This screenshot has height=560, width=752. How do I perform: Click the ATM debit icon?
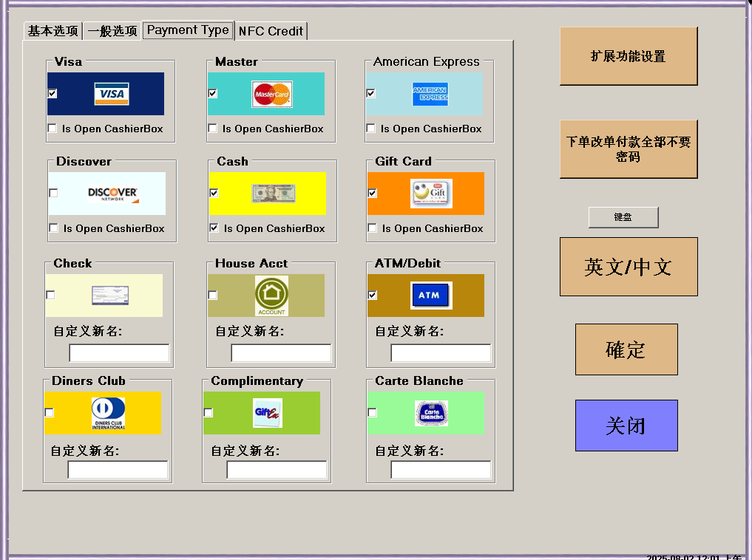[x=430, y=295]
